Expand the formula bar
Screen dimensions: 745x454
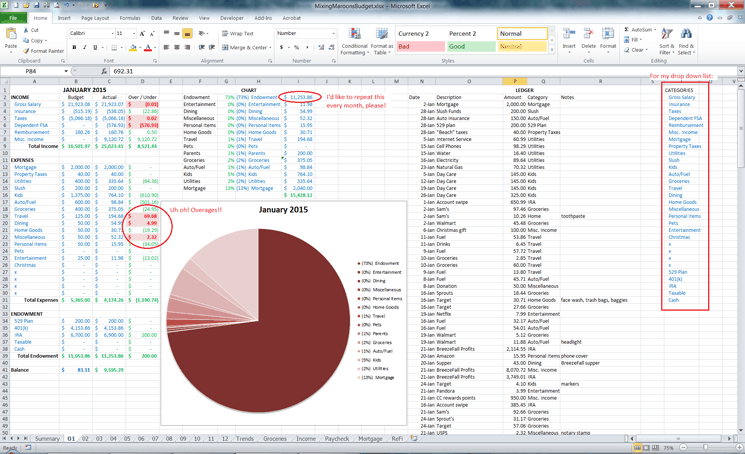[741, 71]
